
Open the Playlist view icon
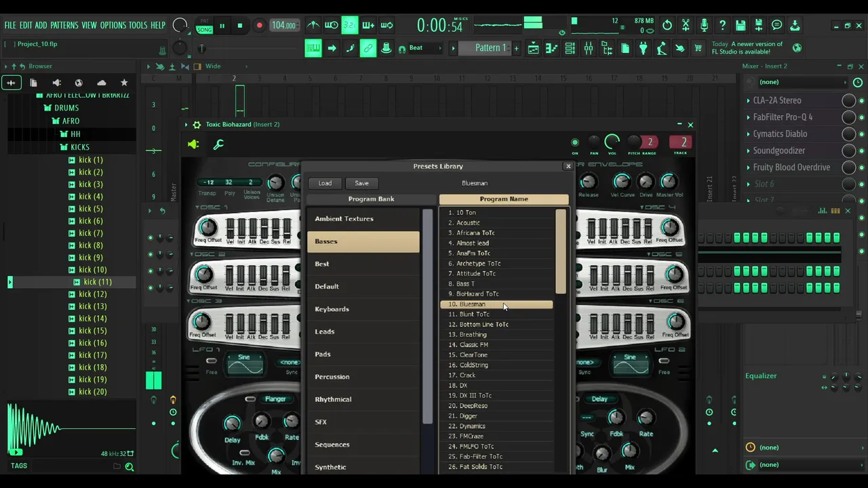tap(534, 48)
